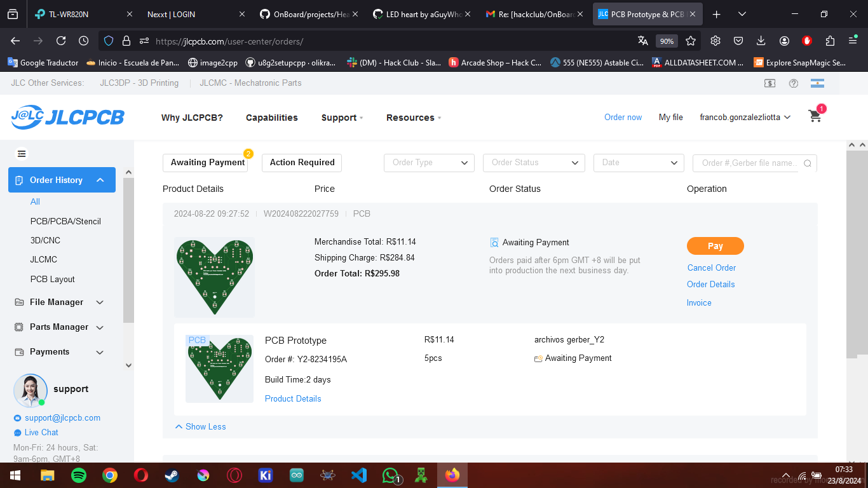Open My file link
The width and height of the screenshot is (868, 488).
tap(671, 117)
